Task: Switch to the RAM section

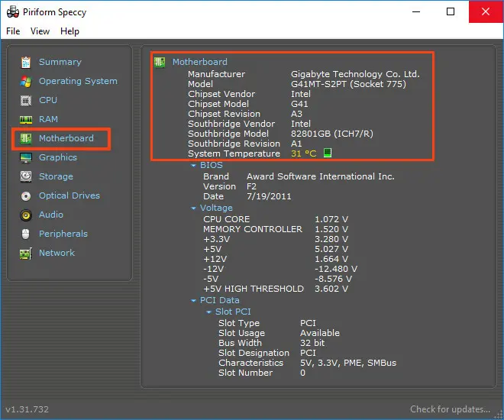Action: tap(48, 119)
